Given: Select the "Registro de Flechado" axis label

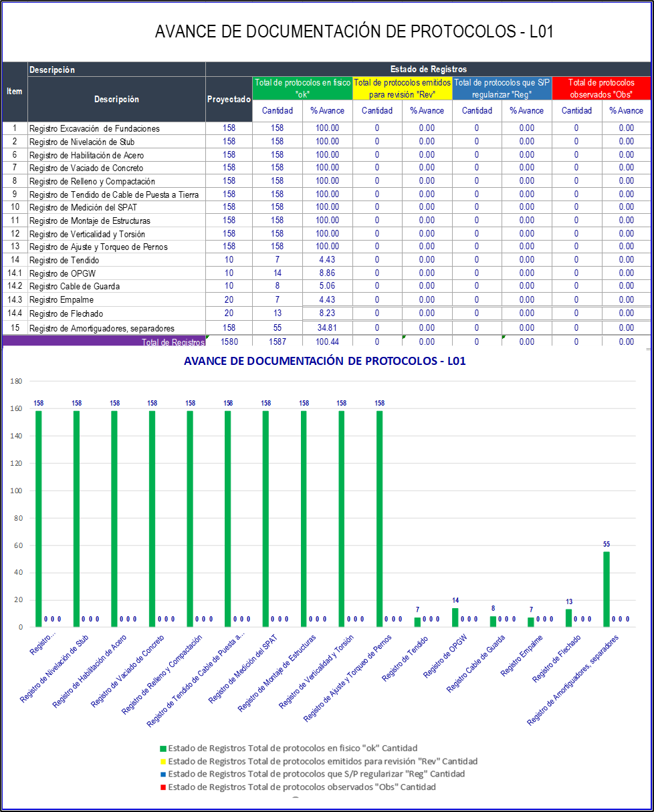Looking at the screenshot, I should tap(558, 659).
